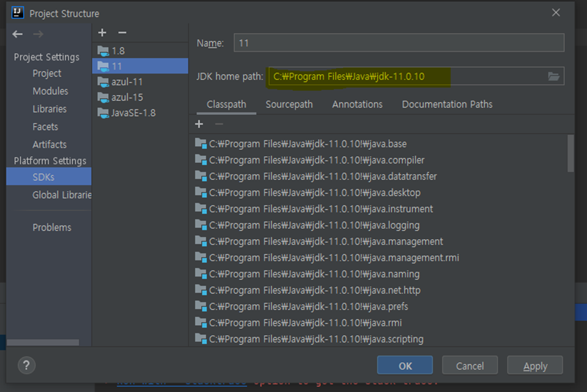Select the java.desktop classpath entry
This screenshot has height=392, width=587.
378,193
